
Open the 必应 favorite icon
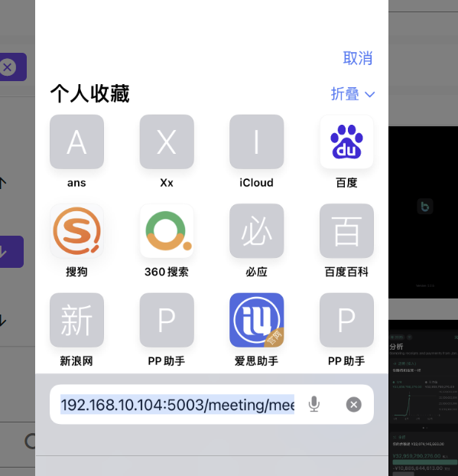point(257,230)
